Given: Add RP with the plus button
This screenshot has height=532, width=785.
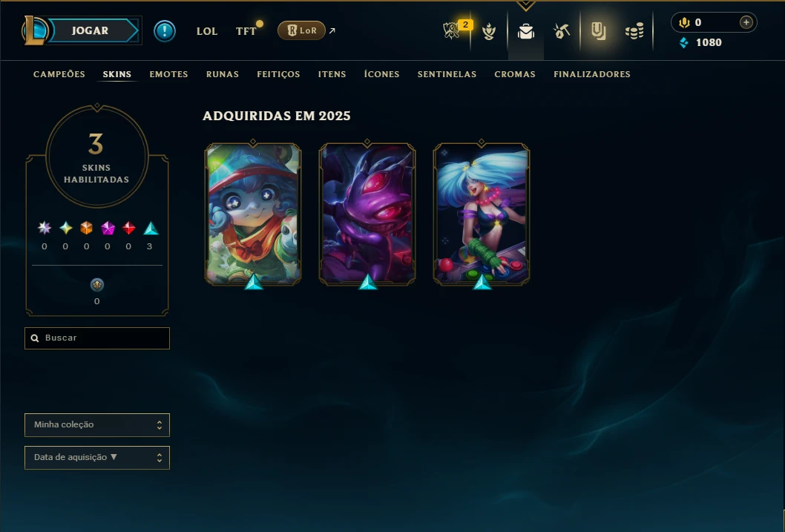Looking at the screenshot, I should tap(746, 22).
